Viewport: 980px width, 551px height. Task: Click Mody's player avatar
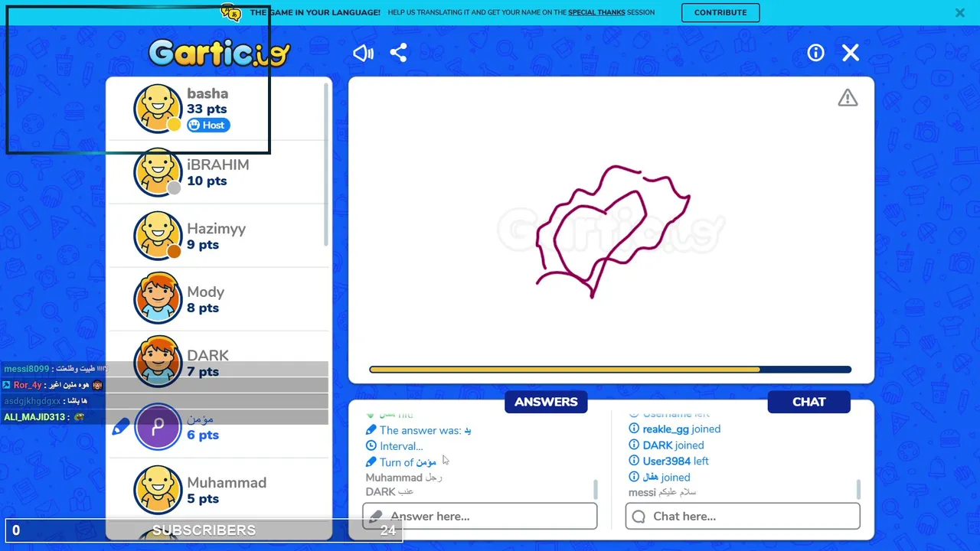pyautogui.click(x=158, y=299)
